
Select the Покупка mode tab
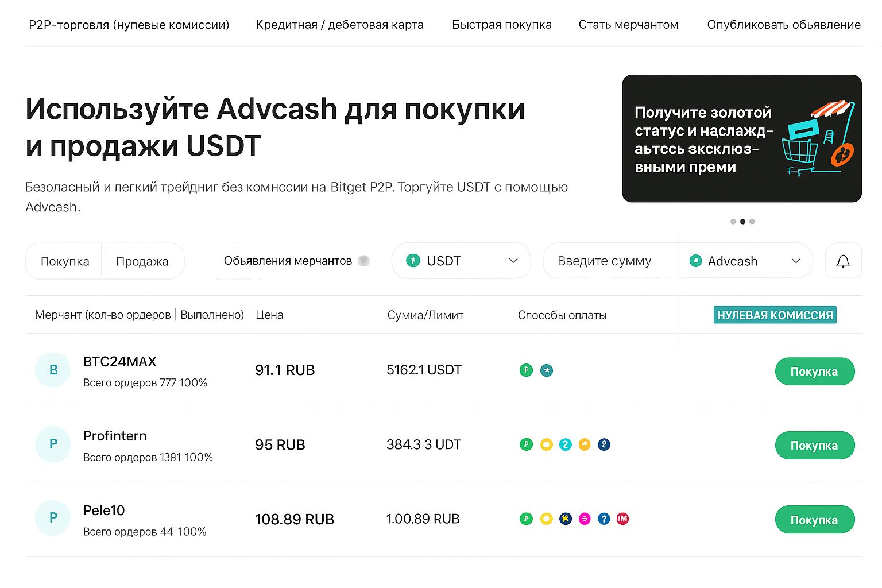tap(65, 261)
